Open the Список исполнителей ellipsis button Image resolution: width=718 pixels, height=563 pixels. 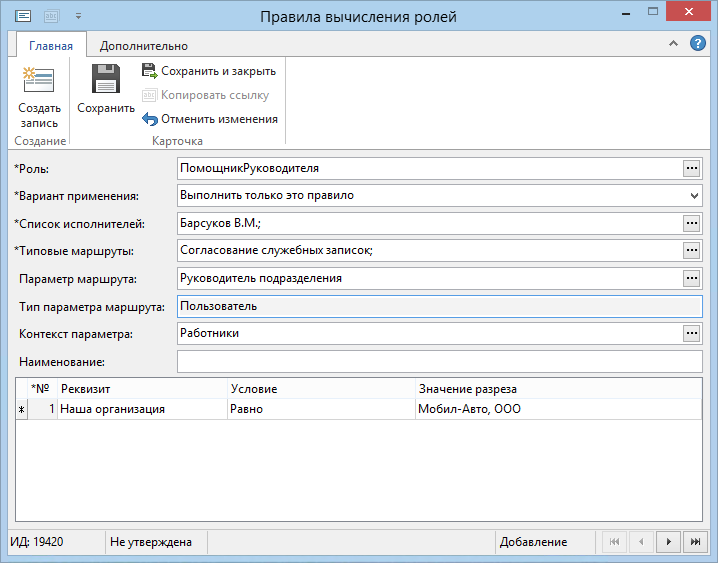pos(691,223)
